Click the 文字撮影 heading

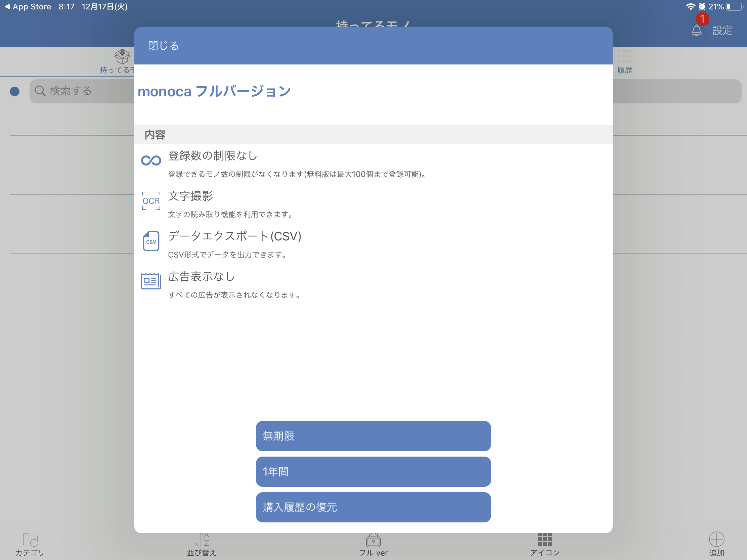tap(190, 196)
